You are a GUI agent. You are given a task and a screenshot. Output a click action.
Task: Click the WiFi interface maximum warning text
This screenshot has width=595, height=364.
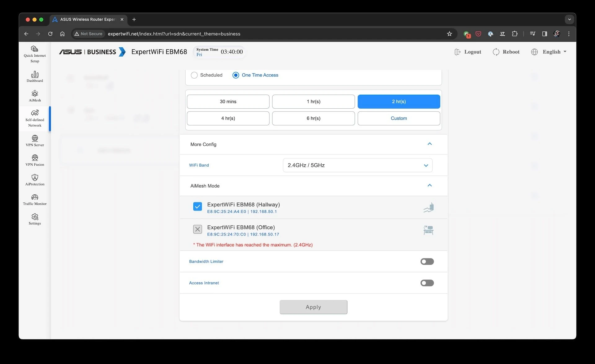click(x=253, y=245)
